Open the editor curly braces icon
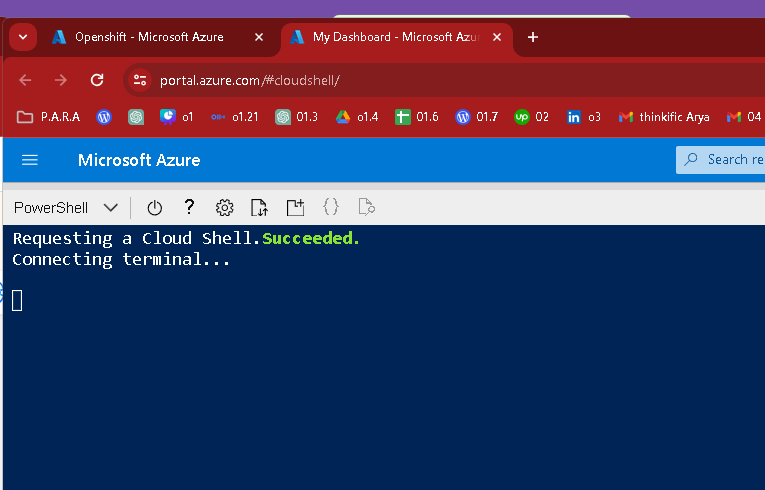The image size is (765, 490). click(x=331, y=207)
